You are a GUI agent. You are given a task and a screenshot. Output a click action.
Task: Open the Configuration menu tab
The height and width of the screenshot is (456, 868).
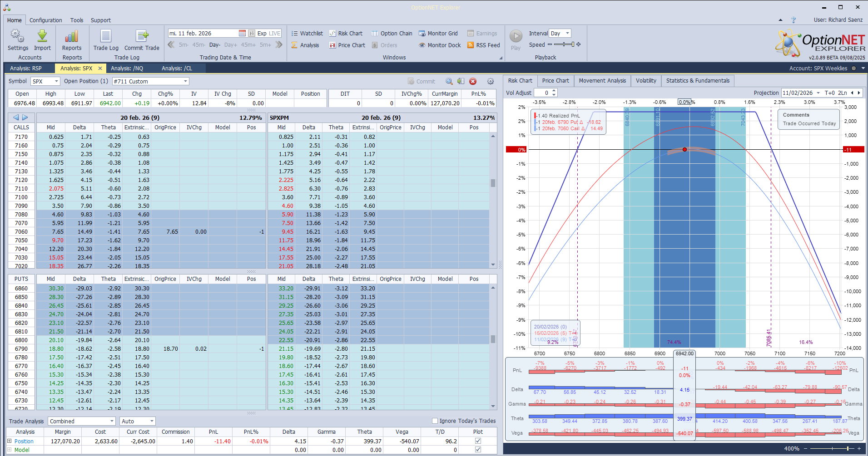[x=45, y=20]
